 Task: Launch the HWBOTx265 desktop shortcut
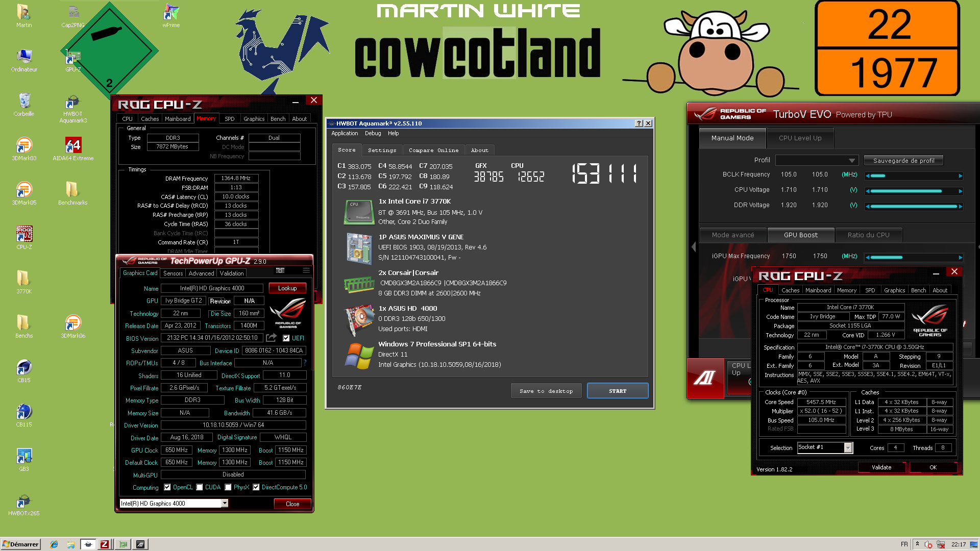coord(24,504)
